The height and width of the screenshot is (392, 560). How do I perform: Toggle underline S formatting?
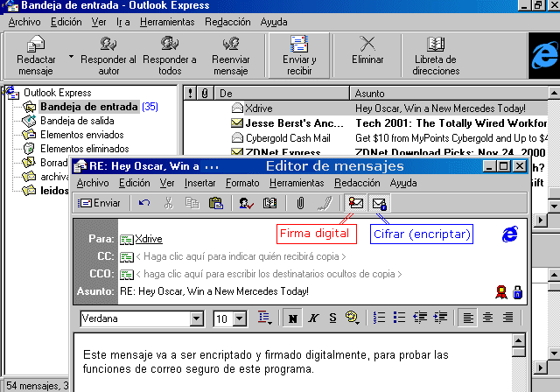tap(332, 318)
